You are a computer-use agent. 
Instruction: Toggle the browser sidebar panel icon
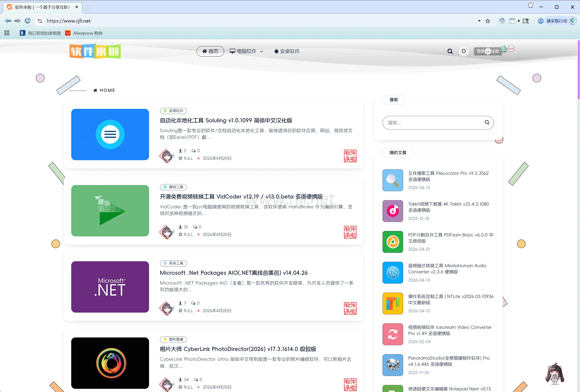click(512, 21)
